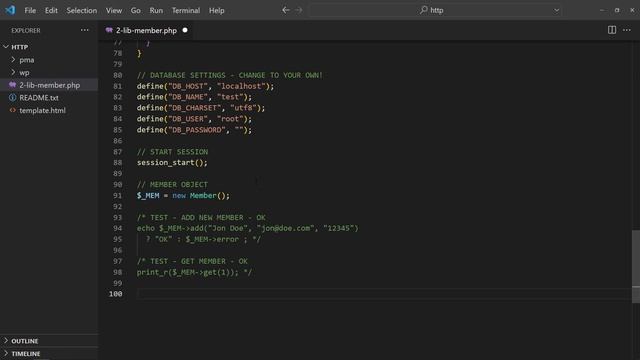Open template.html file

click(49, 110)
